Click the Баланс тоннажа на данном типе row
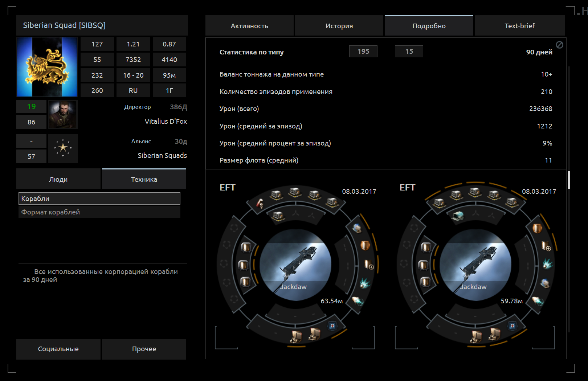The height and width of the screenshot is (381, 588). click(x=386, y=74)
